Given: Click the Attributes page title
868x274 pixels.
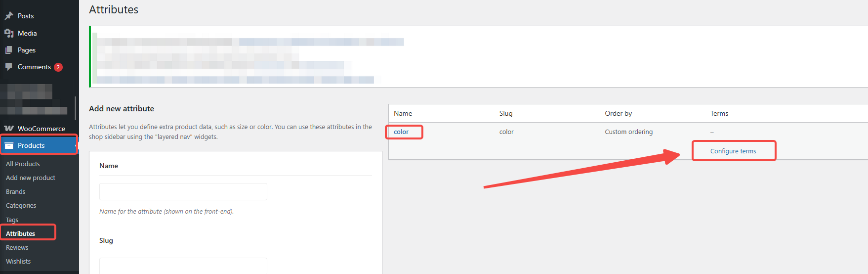Looking at the screenshot, I should [114, 9].
